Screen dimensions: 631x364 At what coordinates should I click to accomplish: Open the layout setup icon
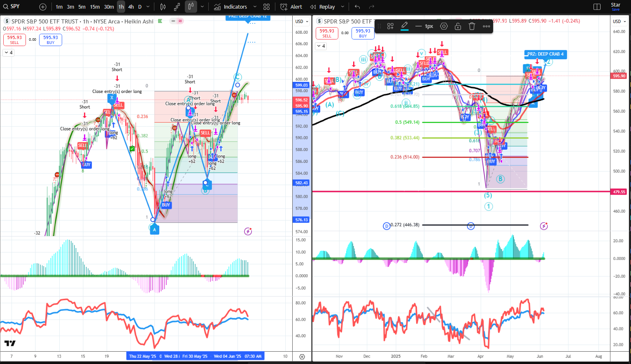pos(597,7)
